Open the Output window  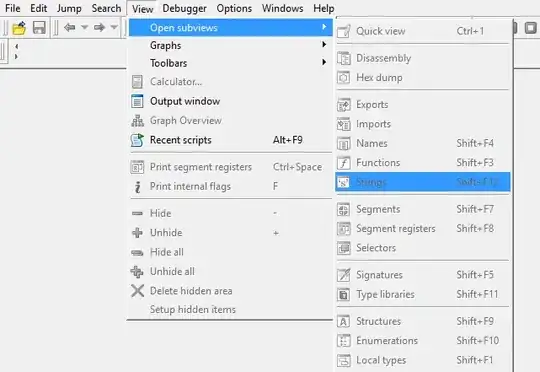tap(230, 101)
